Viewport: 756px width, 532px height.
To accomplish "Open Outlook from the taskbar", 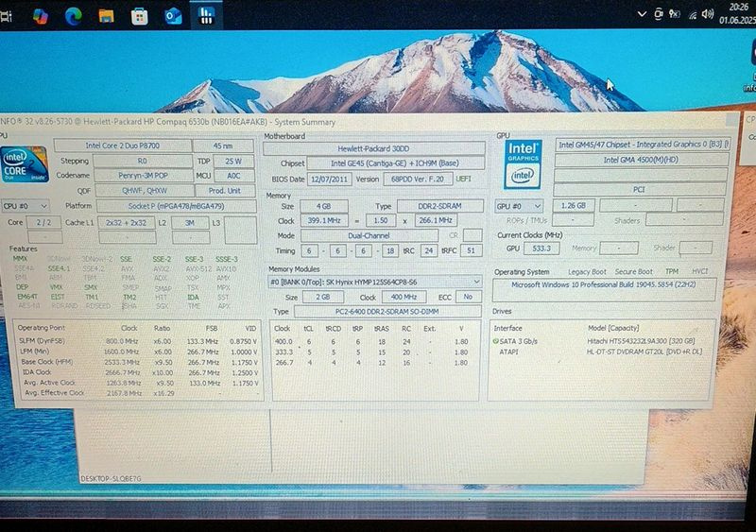I will coord(173,16).
